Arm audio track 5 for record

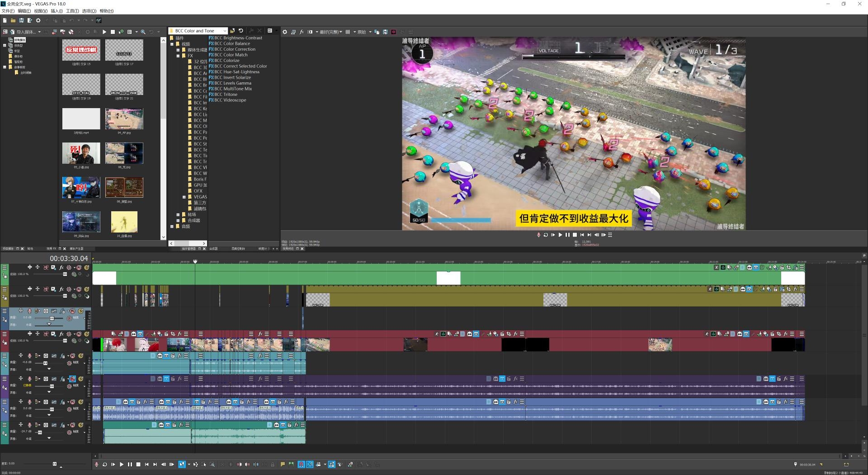point(29,356)
